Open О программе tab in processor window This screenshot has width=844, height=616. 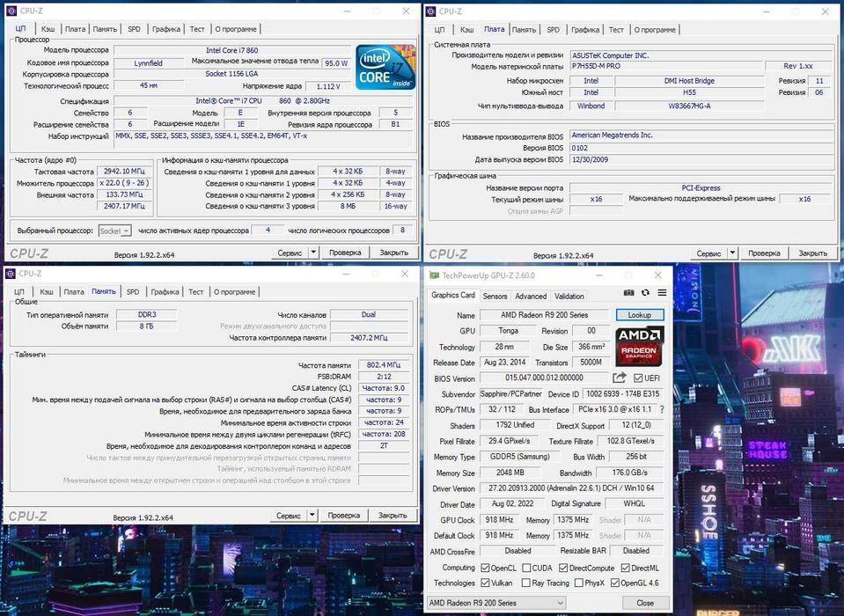pos(236,29)
